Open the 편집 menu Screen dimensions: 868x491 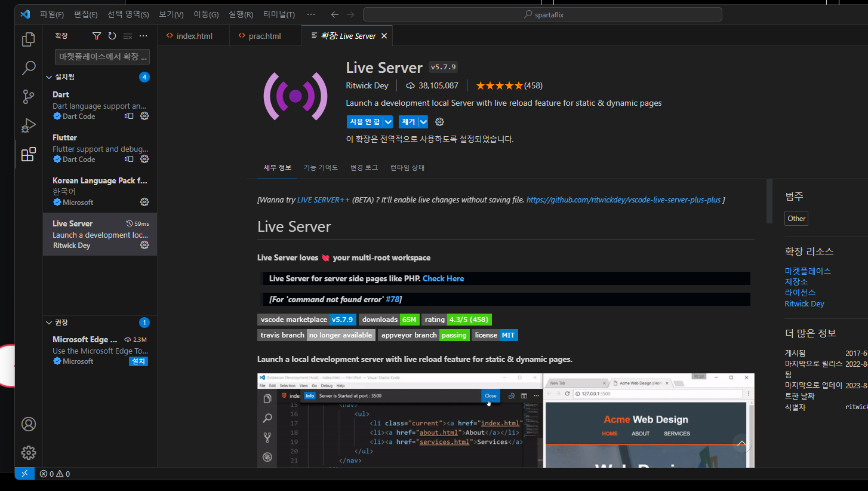(x=86, y=14)
